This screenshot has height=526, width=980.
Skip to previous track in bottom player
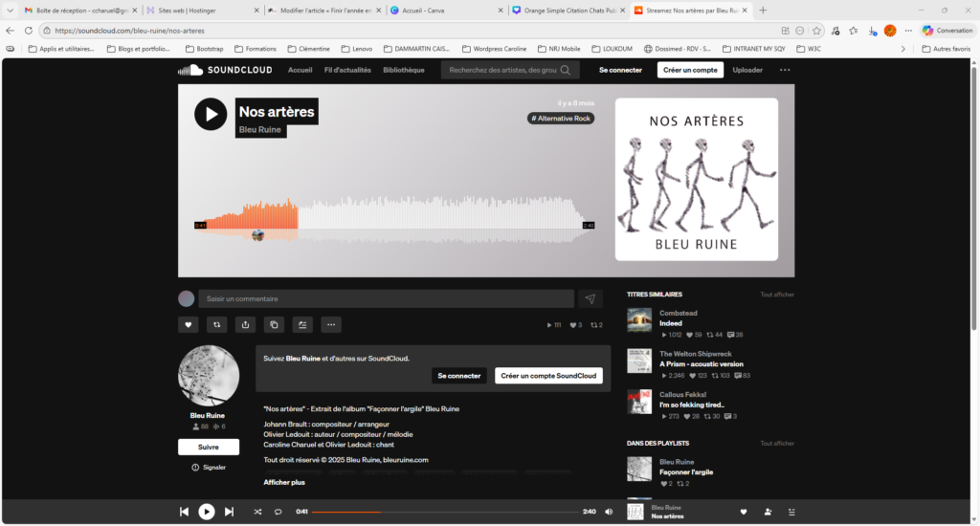pos(185,512)
